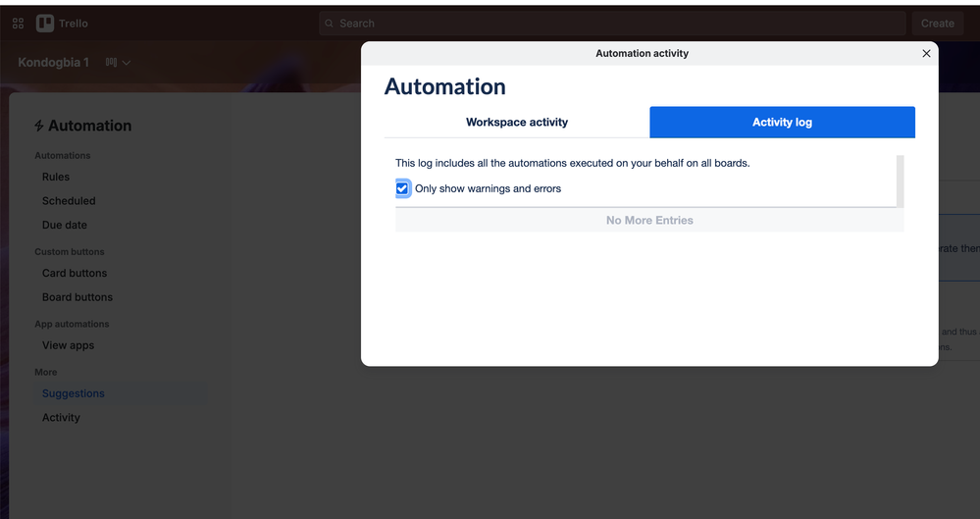
Task: Switch to the Workspace activity tab
Action: pyautogui.click(x=517, y=122)
